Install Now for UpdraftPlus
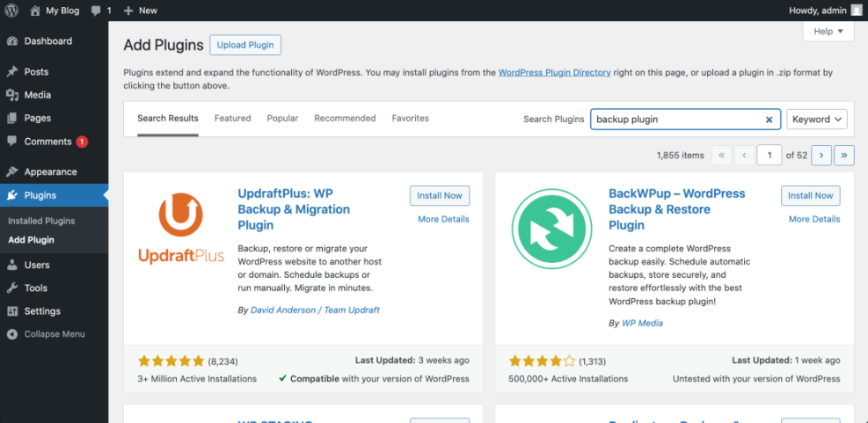This screenshot has width=868, height=423. [x=440, y=195]
